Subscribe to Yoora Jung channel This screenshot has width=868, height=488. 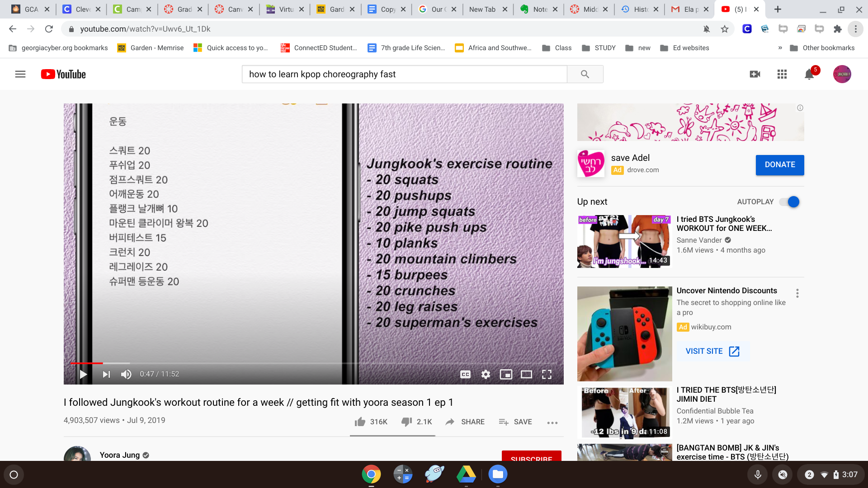[532, 456]
